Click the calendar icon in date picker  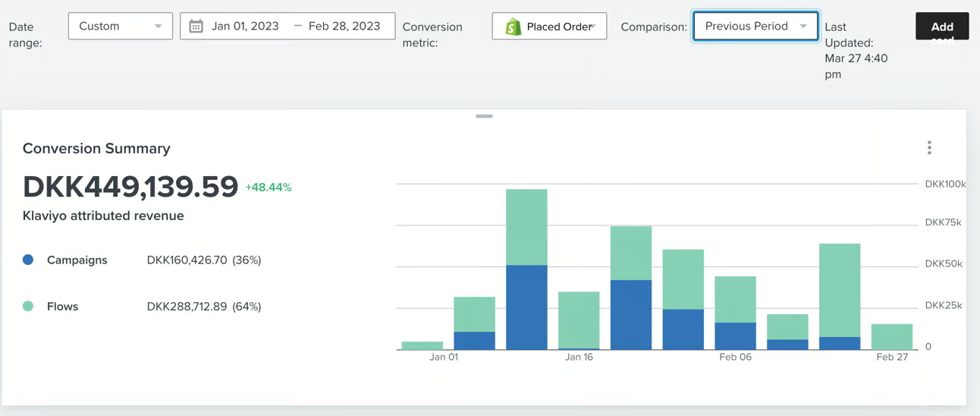pos(196,27)
